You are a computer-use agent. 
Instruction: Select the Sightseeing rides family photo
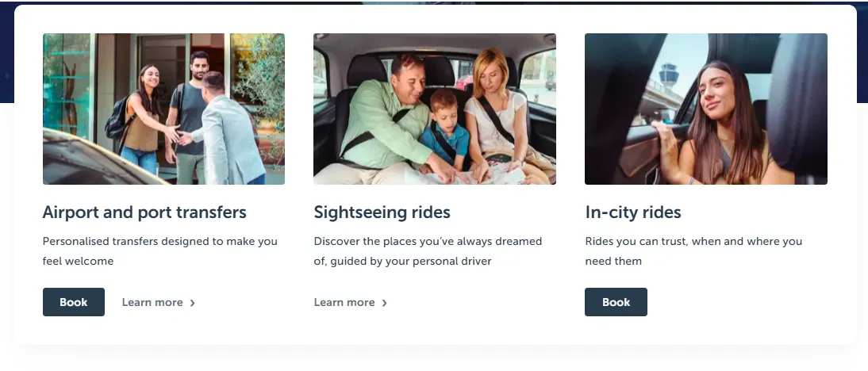435,109
